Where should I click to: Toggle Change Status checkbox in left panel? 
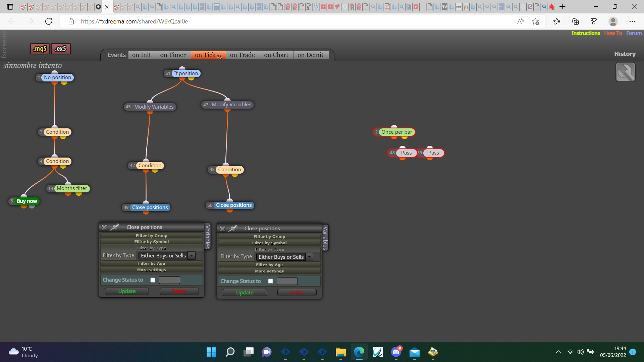point(153,280)
